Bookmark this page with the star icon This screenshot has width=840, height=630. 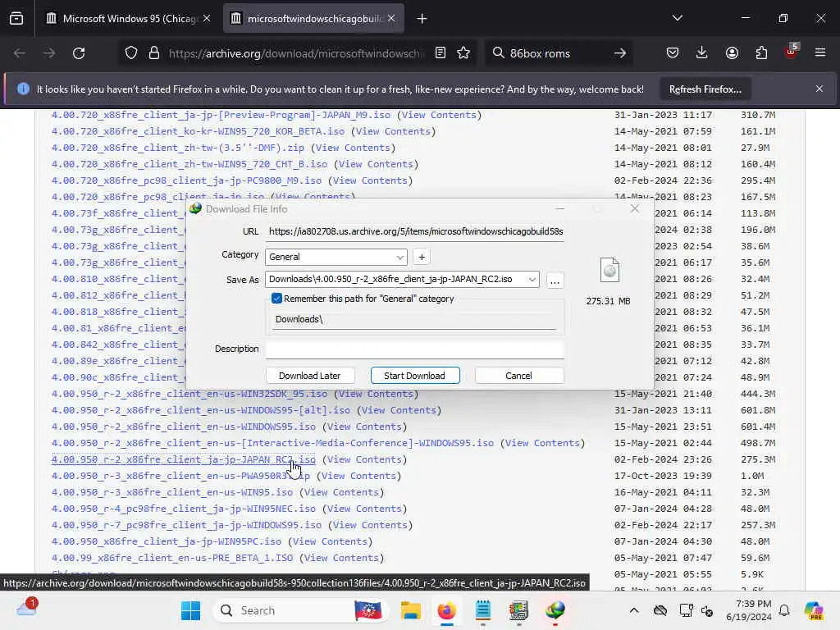tap(463, 53)
